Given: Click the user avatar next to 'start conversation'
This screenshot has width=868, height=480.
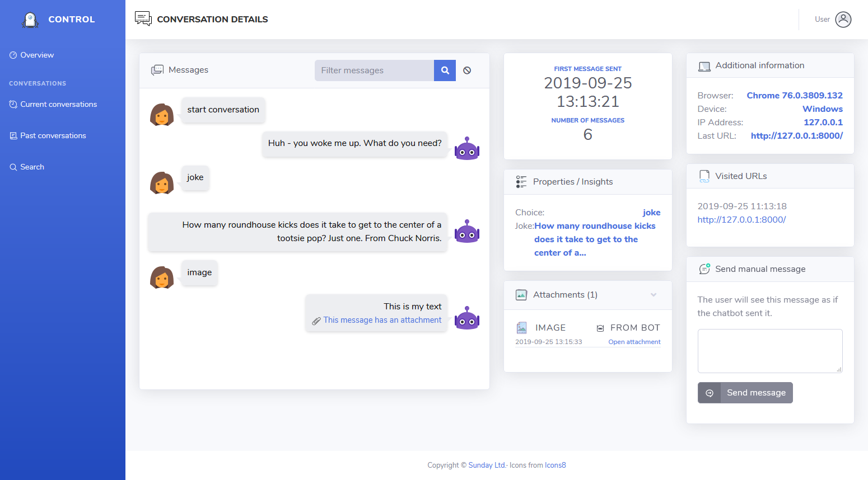Looking at the screenshot, I should coord(162,115).
